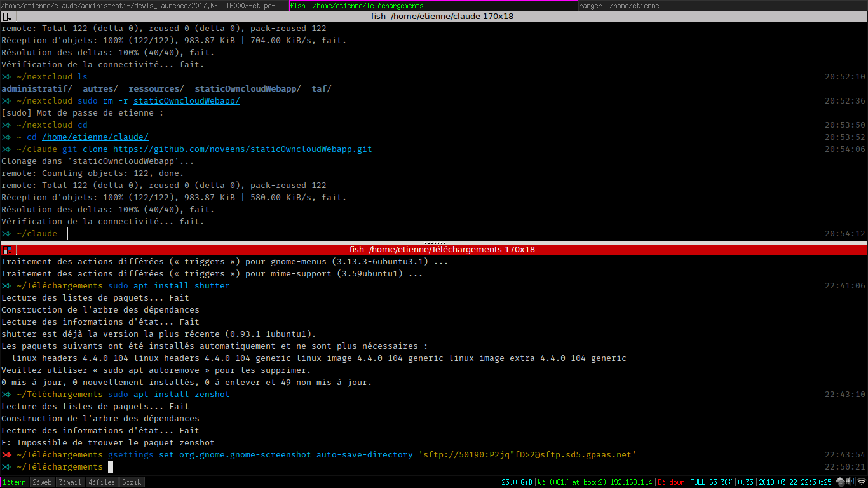Viewport: 868px width, 488px height.
Task: Click the underlined staticOwncloudWebapp/ rm argument
Action: tap(186, 101)
